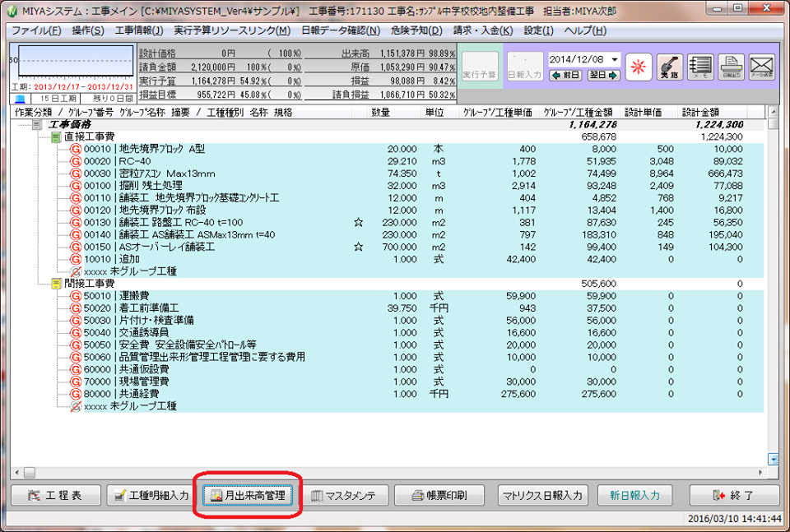Click the vertical scrollbar up arrow
The width and height of the screenshot is (790, 532).
[773, 111]
